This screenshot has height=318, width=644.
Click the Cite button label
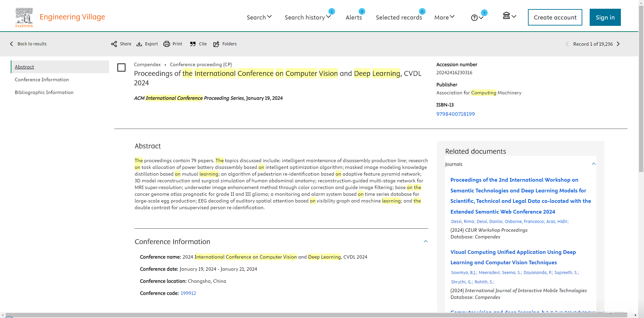coord(203,44)
